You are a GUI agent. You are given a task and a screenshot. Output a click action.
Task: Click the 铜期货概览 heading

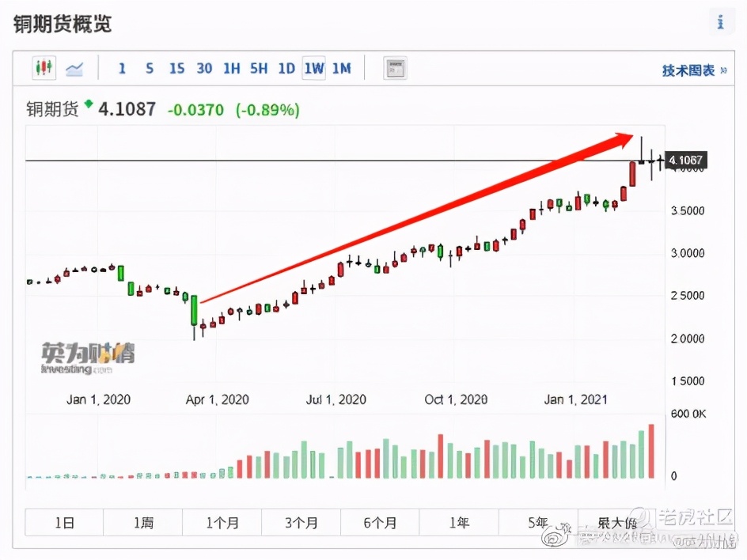(x=62, y=24)
